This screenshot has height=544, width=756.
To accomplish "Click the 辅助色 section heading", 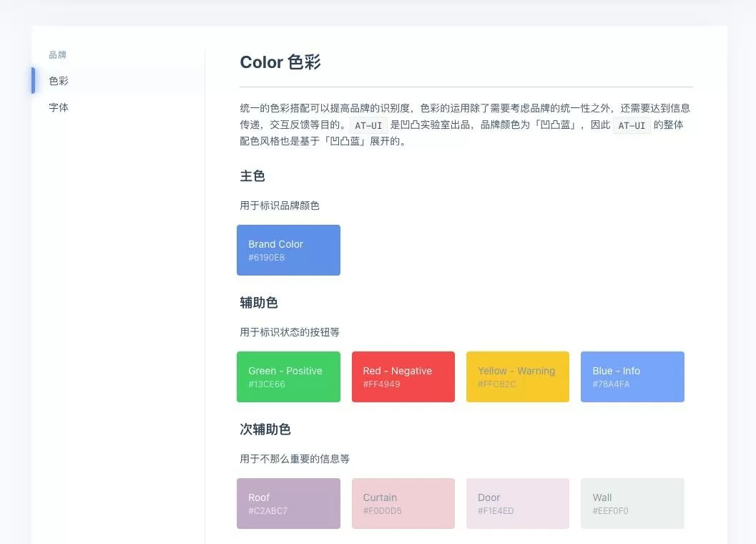I will [259, 303].
